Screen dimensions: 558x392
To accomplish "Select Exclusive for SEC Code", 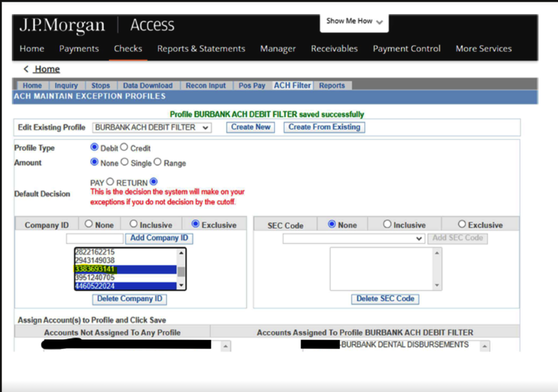I will point(462,224).
